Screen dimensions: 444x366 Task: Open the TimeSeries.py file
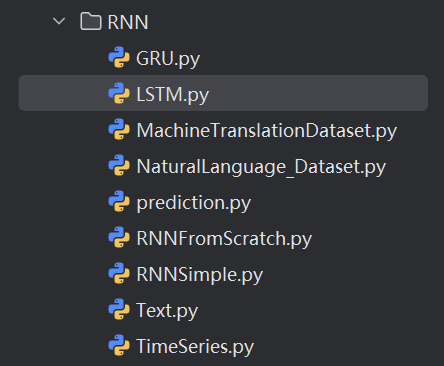(195, 347)
